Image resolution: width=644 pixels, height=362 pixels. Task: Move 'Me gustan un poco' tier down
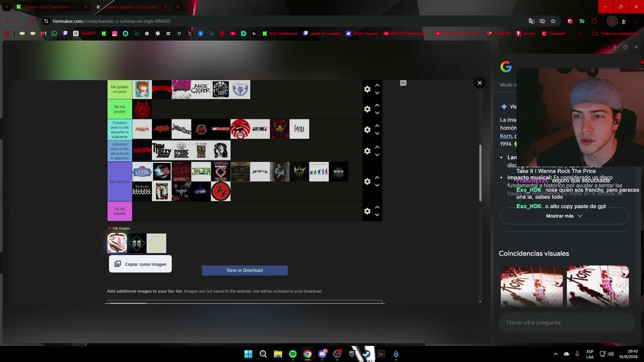(x=377, y=93)
